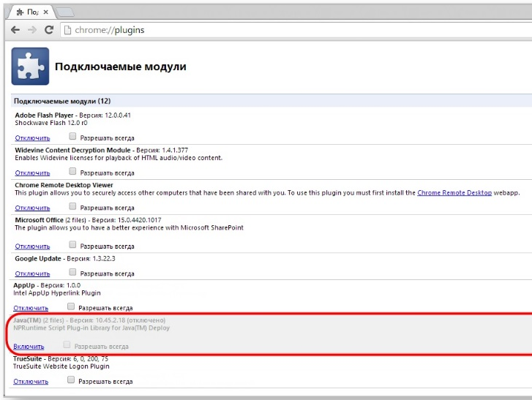
Task: Tick "Разрешать всегда" under TrueSuite plugin
Action: pyautogui.click(x=71, y=381)
